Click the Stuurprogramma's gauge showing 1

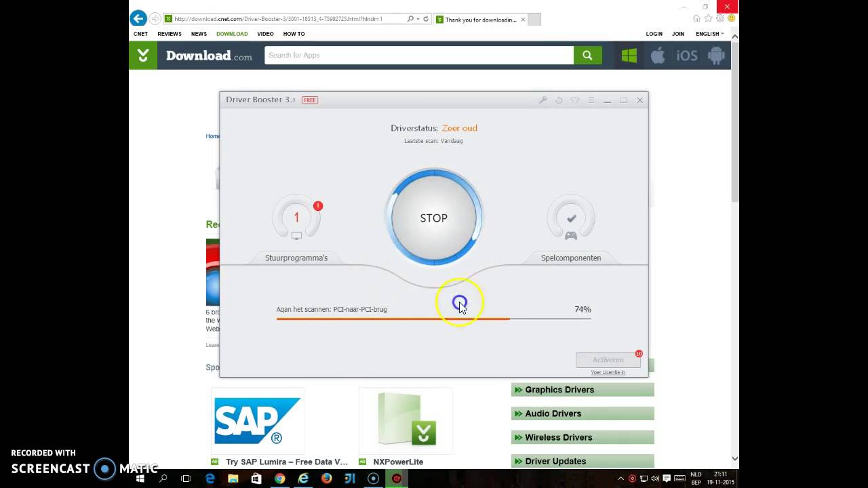pyautogui.click(x=296, y=218)
